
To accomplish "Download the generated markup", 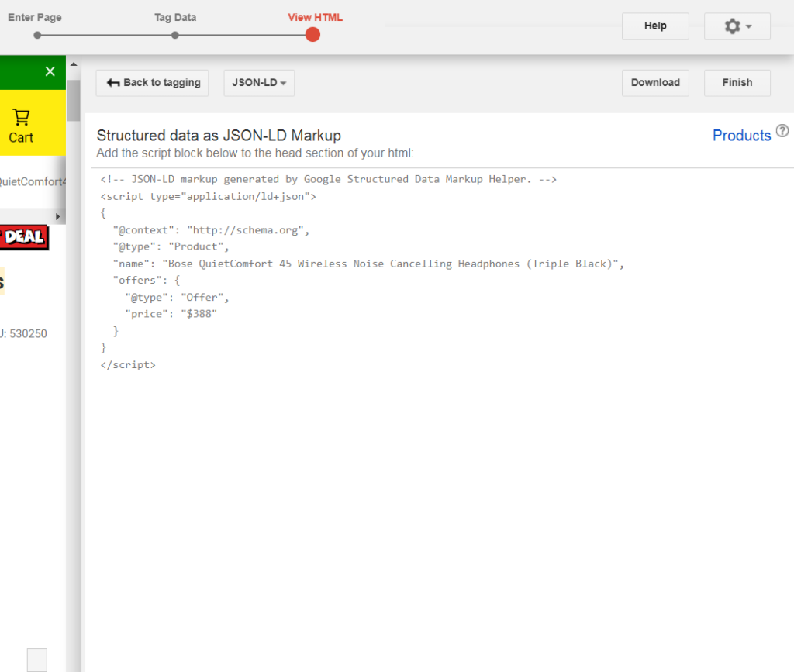I will [655, 82].
